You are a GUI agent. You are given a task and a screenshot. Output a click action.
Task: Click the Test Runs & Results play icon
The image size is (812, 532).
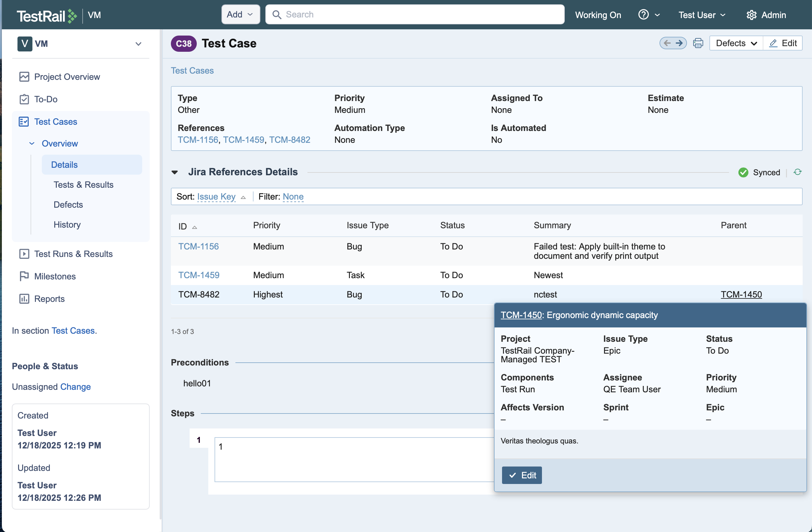click(x=24, y=254)
